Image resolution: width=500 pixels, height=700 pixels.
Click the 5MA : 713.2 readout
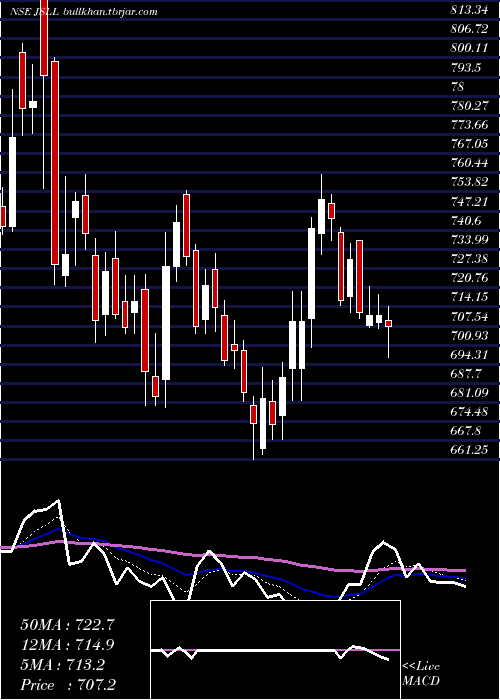(x=62, y=665)
